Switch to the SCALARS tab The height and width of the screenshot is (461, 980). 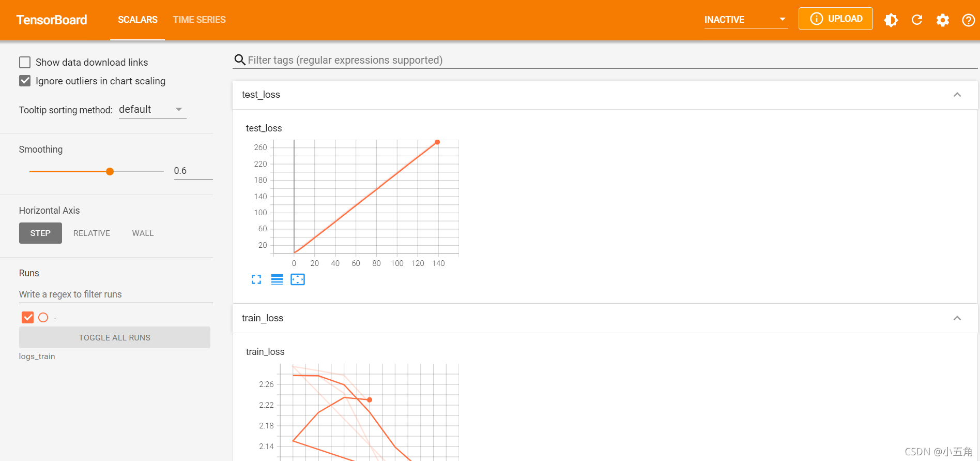click(137, 20)
